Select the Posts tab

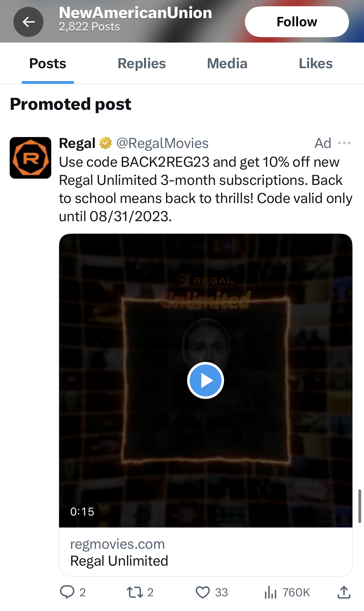point(48,64)
